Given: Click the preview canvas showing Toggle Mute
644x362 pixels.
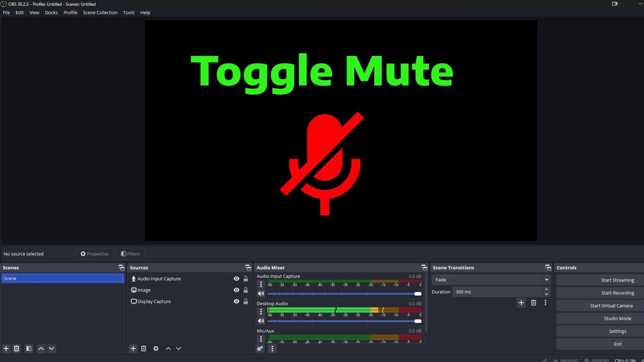Looking at the screenshot, I should pyautogui.click(x=341, y=131).
